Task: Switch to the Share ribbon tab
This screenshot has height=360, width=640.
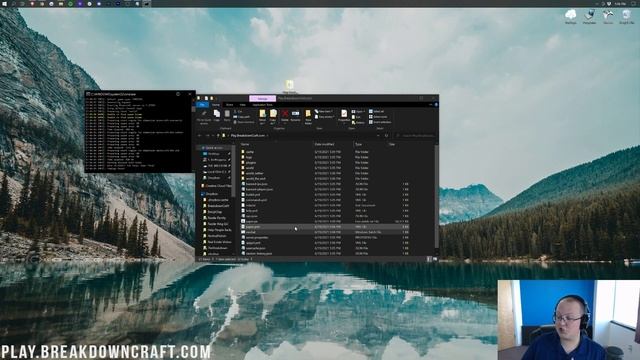Action: pos(229,105)
